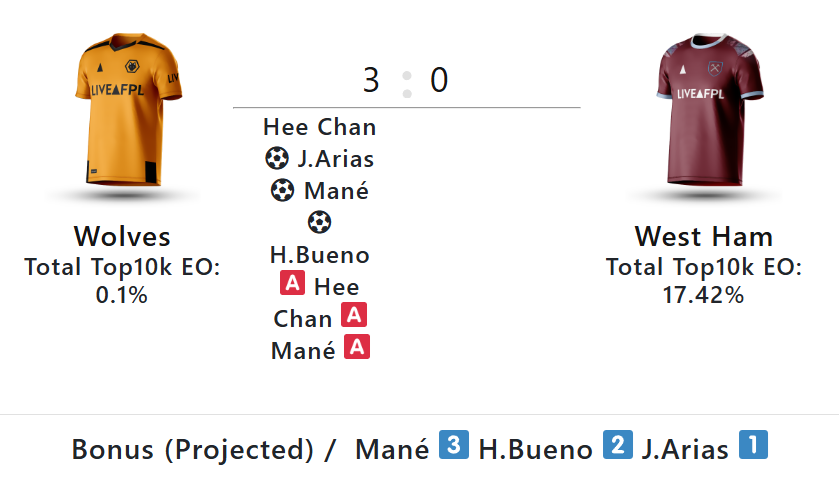Open the Wolves team name
Image resolution: width=839 pixels, height=479 pixels.
[122, 237]
